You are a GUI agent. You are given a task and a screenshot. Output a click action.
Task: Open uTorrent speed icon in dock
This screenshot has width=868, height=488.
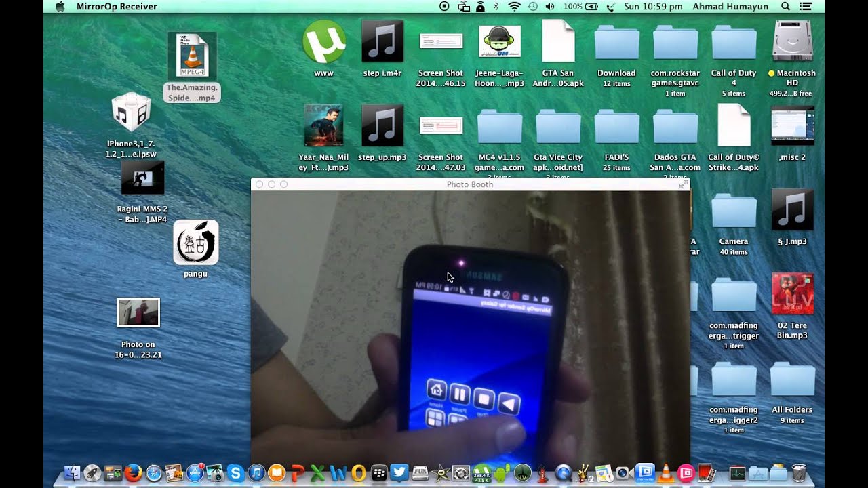pyautogui.click(x=481, y=473)
